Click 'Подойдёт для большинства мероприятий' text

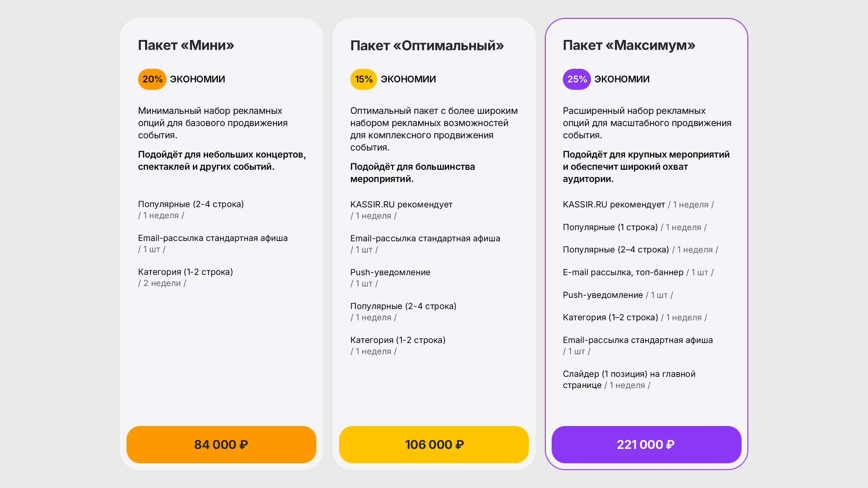tap(412, 172)
